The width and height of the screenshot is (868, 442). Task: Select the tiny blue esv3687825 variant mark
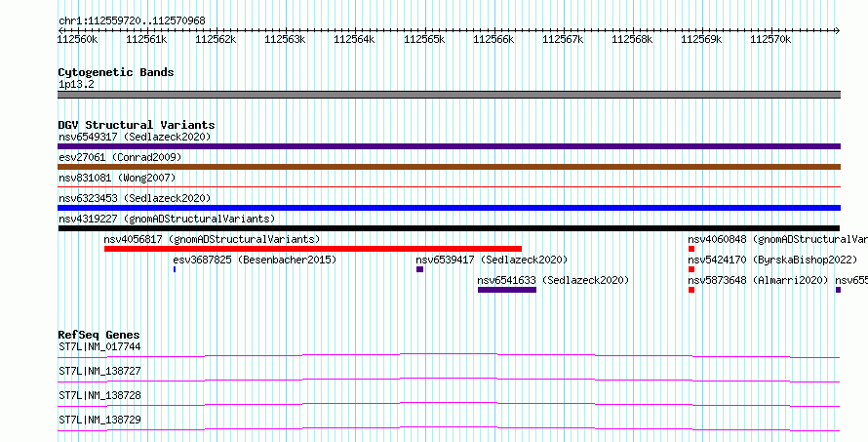click(x=175, y=269)
